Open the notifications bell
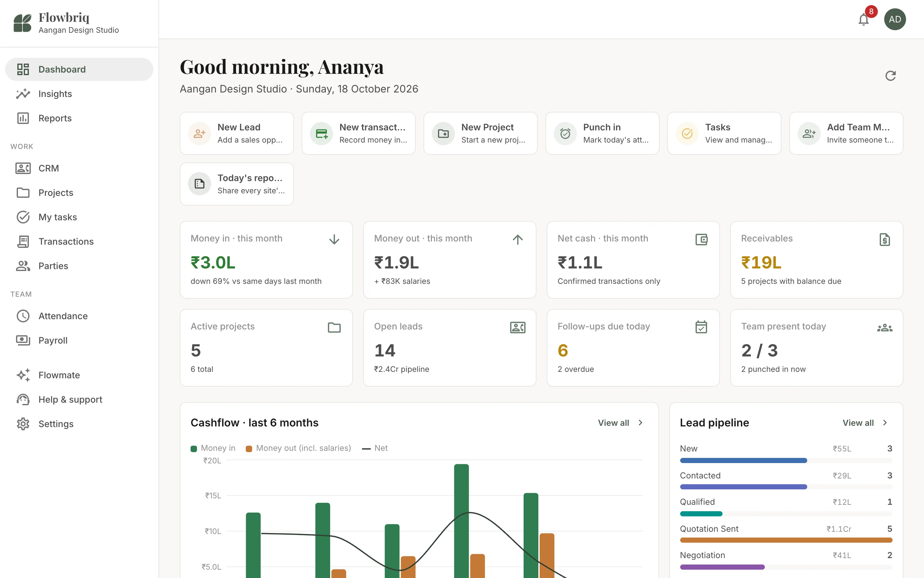This screenshot has height=578, width=924. click(863, 20)
